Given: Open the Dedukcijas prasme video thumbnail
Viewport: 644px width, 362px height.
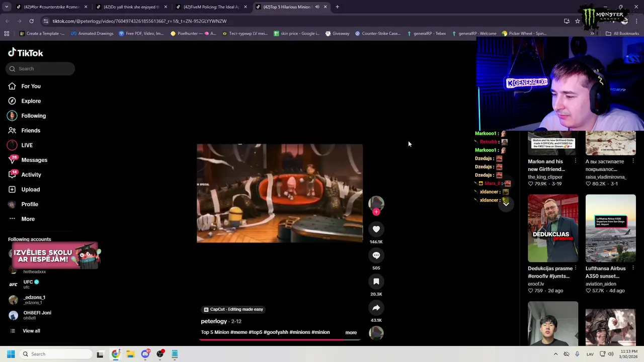Looking at the screenshot, I should [553, 229].
